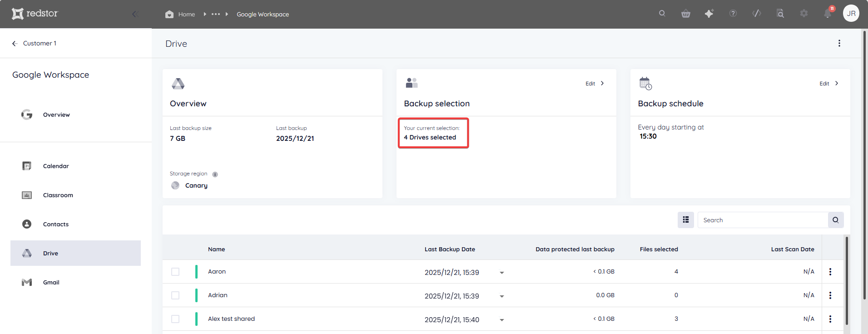Viewport: 868px width, 334px height.
Task: Toggle the column view grid icon
Action: pos(686,220)
